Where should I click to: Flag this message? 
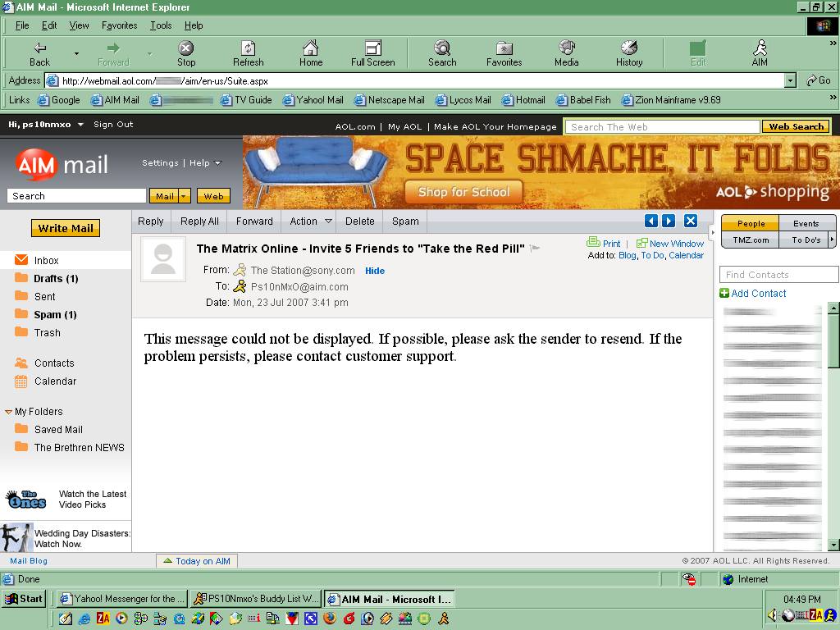tap(535, 248)
